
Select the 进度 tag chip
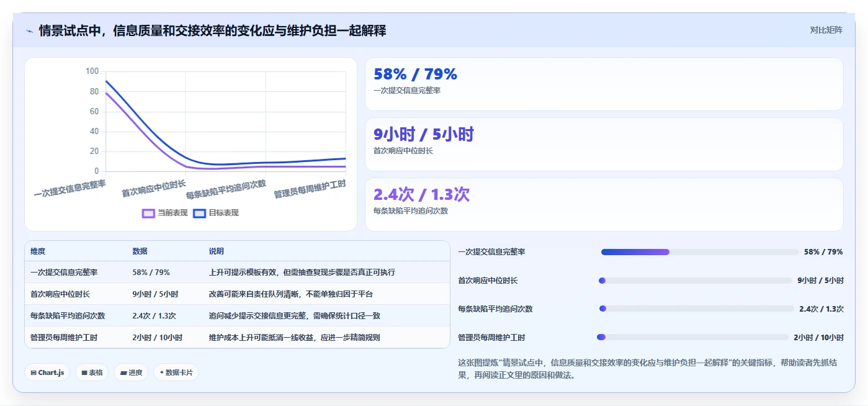[131, 372]
